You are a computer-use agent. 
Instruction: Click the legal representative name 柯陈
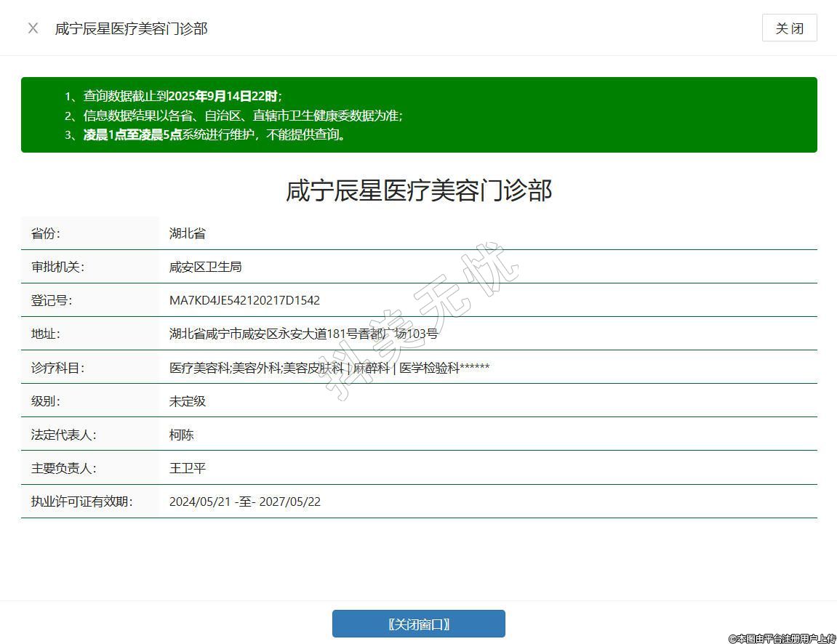[182, 435]
